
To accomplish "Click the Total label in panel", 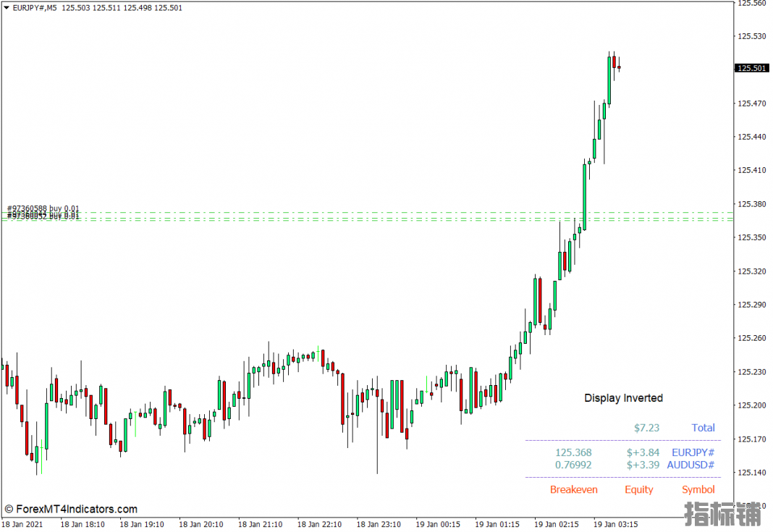I will tap(702, 428).
